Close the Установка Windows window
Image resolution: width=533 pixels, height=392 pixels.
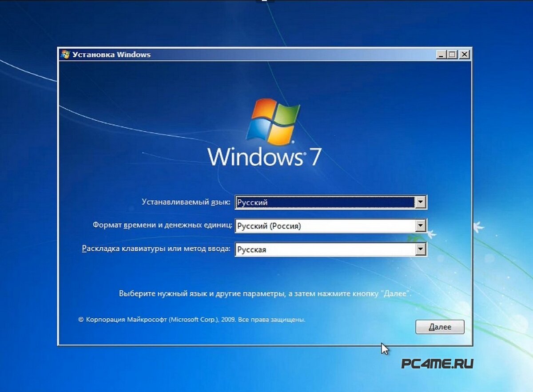(x=464, y=55)
